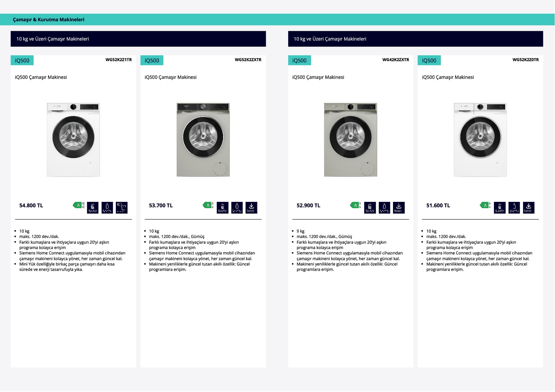The height and width of the screenshot is (392, 555).
Task: Click the washer-drum feature icon beside the 51.600 TL price
Action: (x=500, y=207)
